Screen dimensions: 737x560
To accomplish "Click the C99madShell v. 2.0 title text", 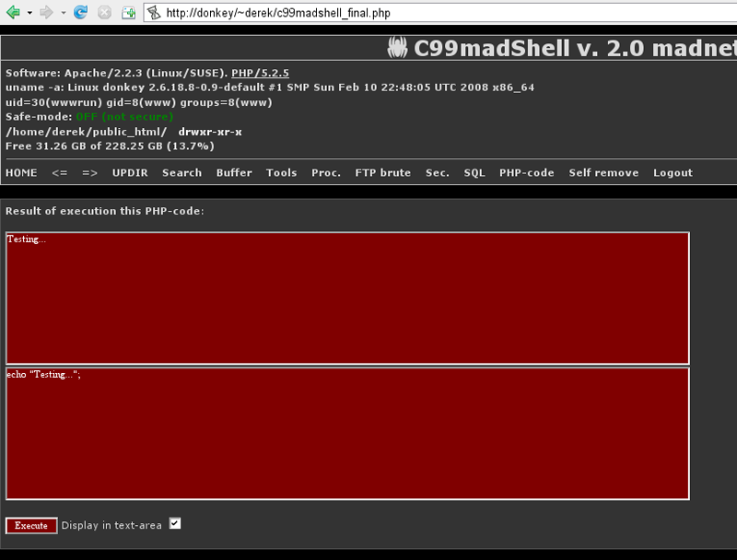I will [575, 48].
